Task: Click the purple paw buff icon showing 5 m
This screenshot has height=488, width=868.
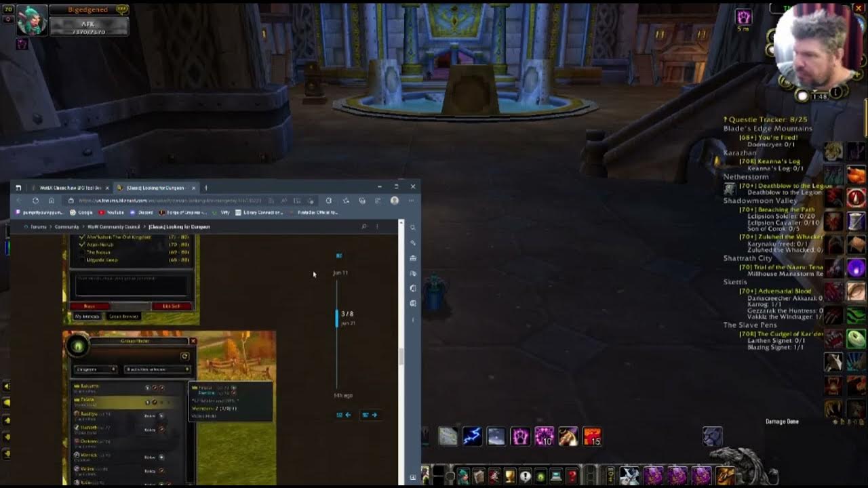Action: pos(743,18)
